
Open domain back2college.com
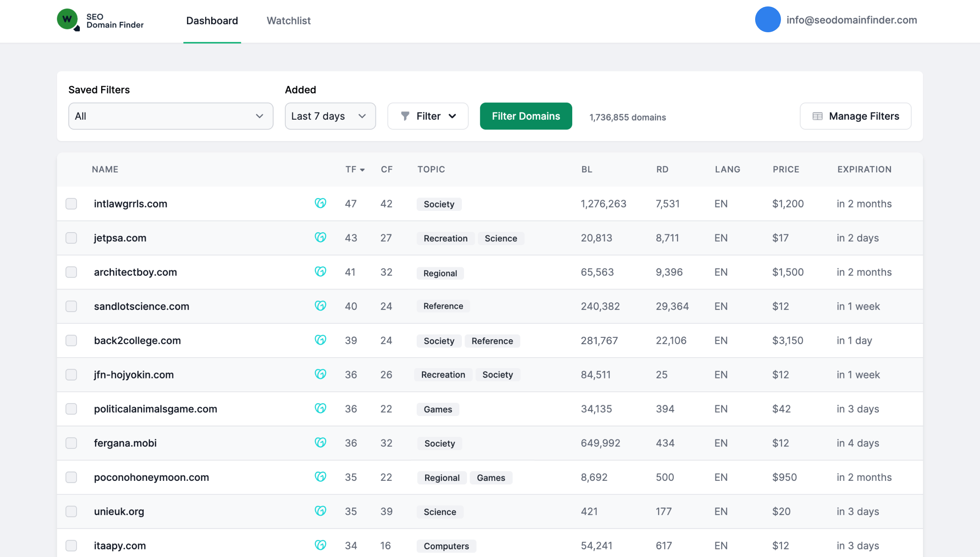pyautogui.click(x=137, y=341)
